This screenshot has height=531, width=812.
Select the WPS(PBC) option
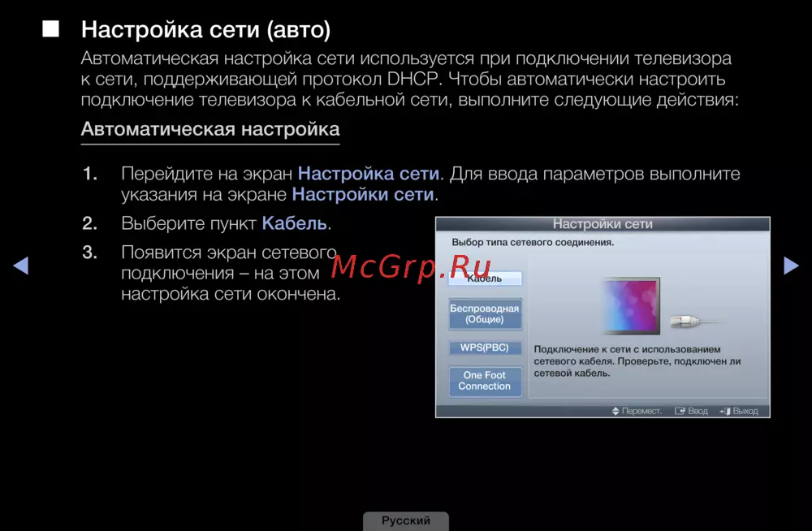[485, 348]
